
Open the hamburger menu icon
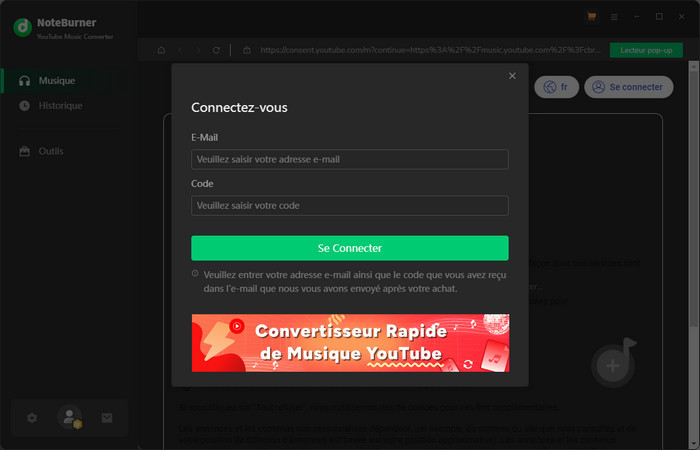(x=614, y=17)
